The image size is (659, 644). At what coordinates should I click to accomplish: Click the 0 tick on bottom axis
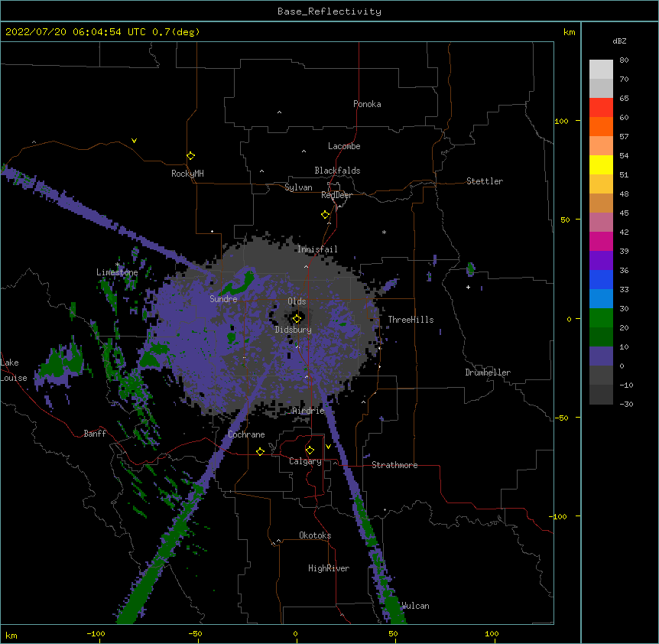coord(295,633)
